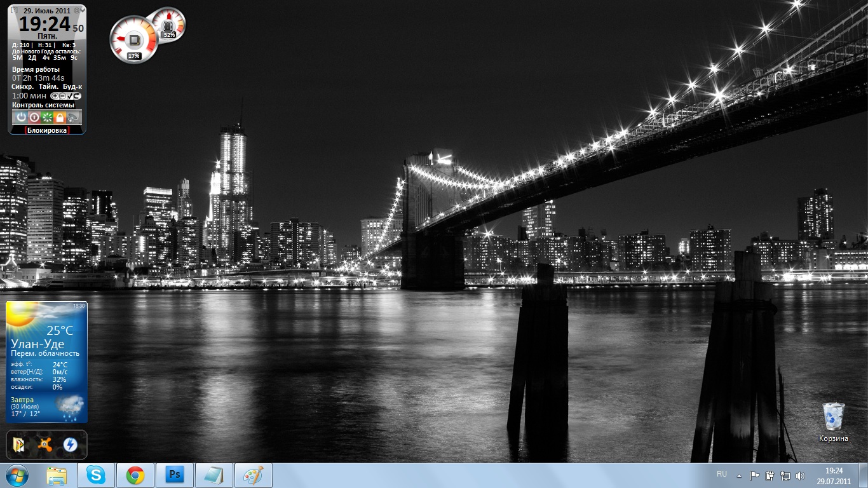Switch to the Тайм. tab in clock widget
The width and height of the screenshot is (868, 488).
click(x=48, y=86)
